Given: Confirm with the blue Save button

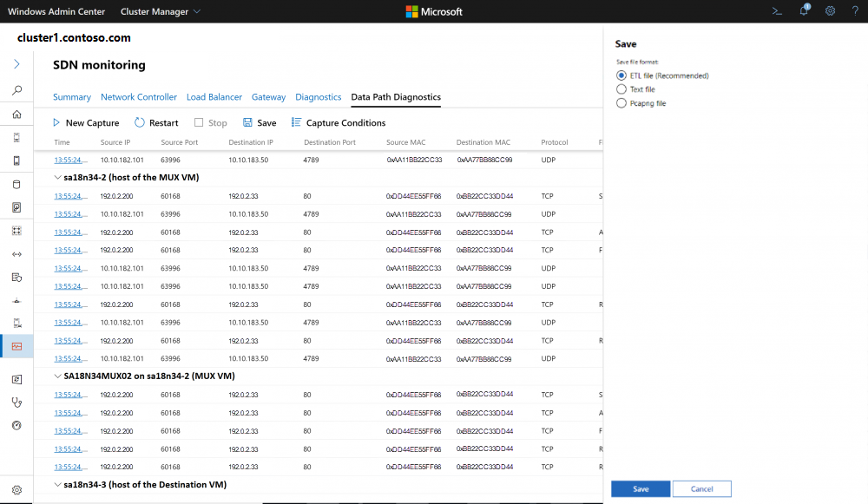Looking at the screenshot, I should [641, 489].
